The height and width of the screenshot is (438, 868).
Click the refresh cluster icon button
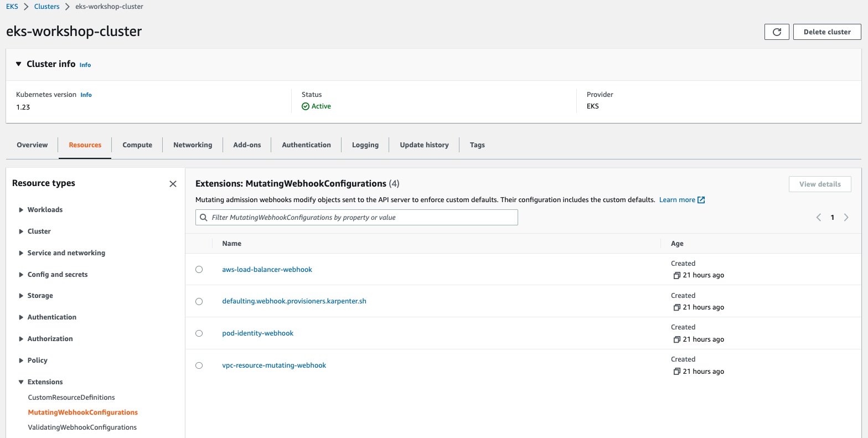pos(776,32)
